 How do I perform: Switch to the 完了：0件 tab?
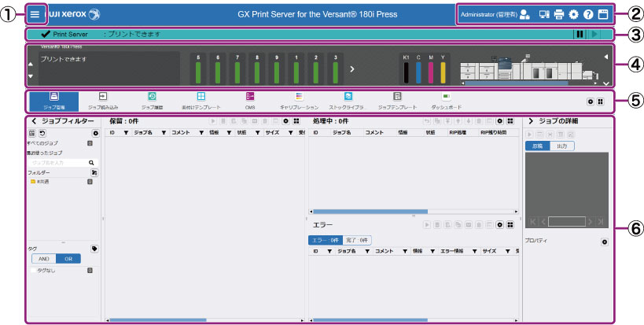(356, 240)
